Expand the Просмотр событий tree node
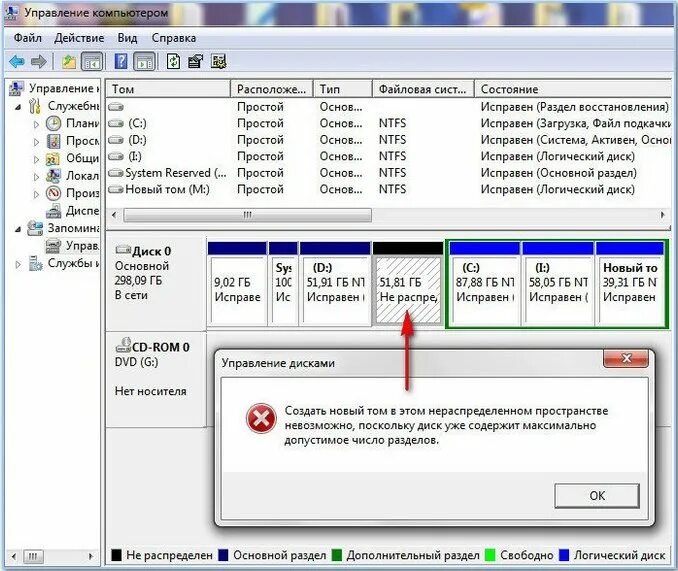The width and height of the screenshot is (678, 571). (36, 142)
